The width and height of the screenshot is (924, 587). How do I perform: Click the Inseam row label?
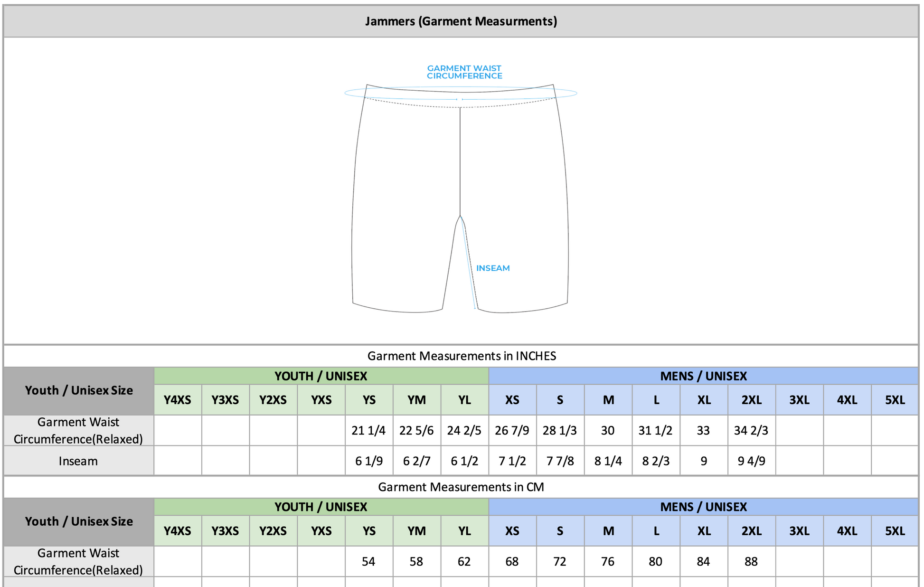(78, 461)
